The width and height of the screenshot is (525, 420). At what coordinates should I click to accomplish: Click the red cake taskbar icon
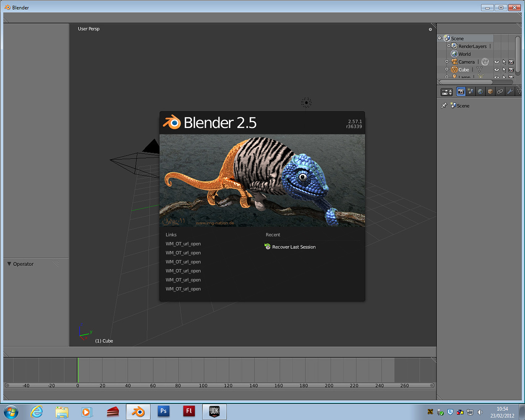[112, 412]
